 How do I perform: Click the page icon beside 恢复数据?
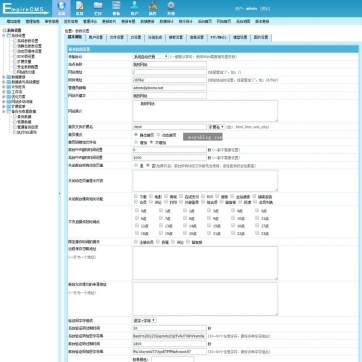point(15,122)
